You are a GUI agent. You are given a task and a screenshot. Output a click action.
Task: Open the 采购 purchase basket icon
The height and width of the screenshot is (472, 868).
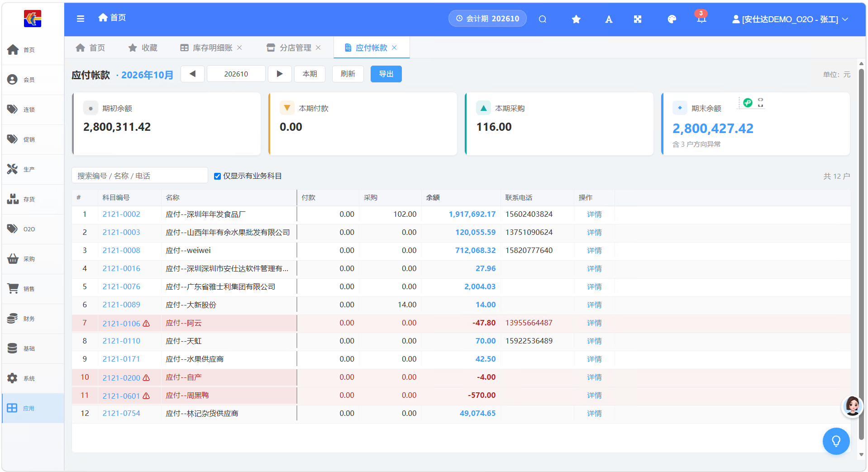tap(13, 259)
